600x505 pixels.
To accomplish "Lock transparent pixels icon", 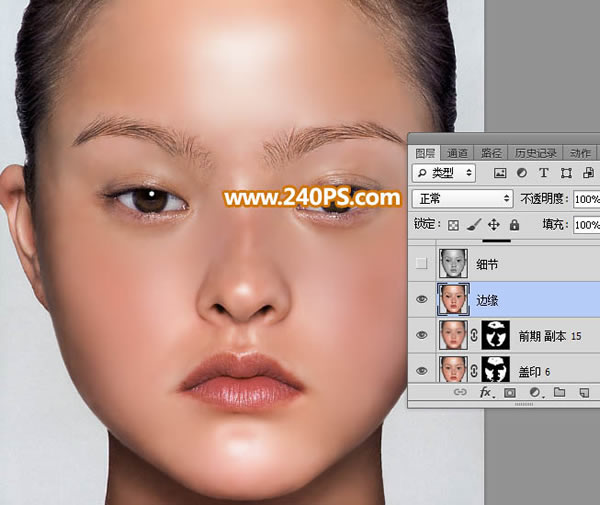I will click(453, 225).
